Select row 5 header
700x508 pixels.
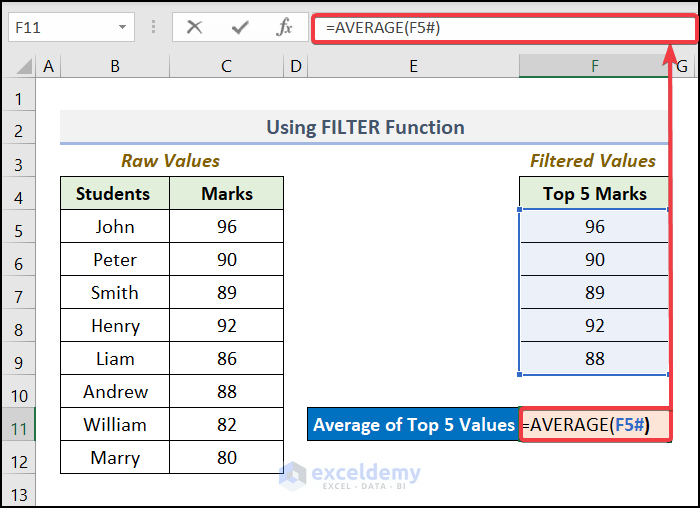(18, 227)
